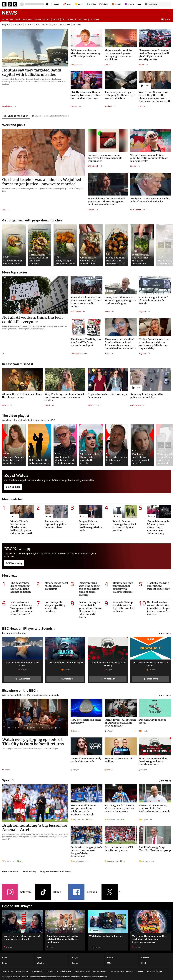173x980 pixels.
Task: Subscribe to the Newscast economic pain episode
Action: point(151,679)
